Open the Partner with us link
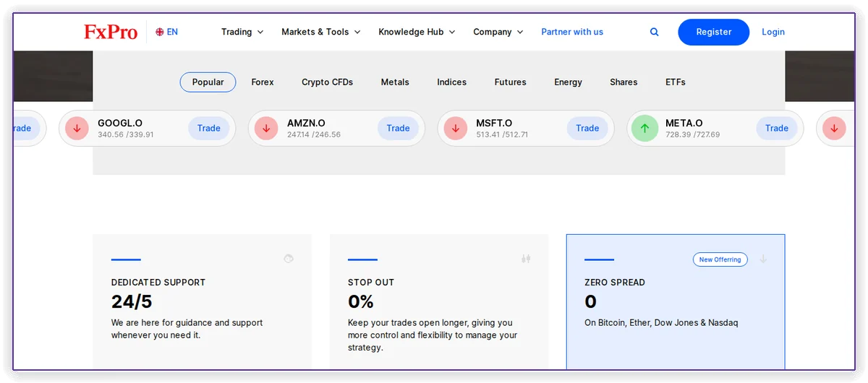The width and height of the screenshot is (868, 383). tap(572, 32)
